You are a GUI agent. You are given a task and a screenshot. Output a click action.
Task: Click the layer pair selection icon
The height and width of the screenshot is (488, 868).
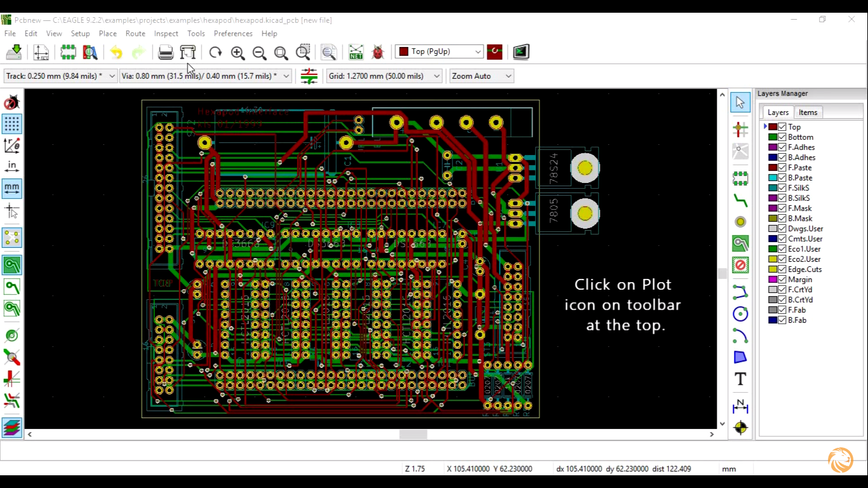click(x=494, y=52)
